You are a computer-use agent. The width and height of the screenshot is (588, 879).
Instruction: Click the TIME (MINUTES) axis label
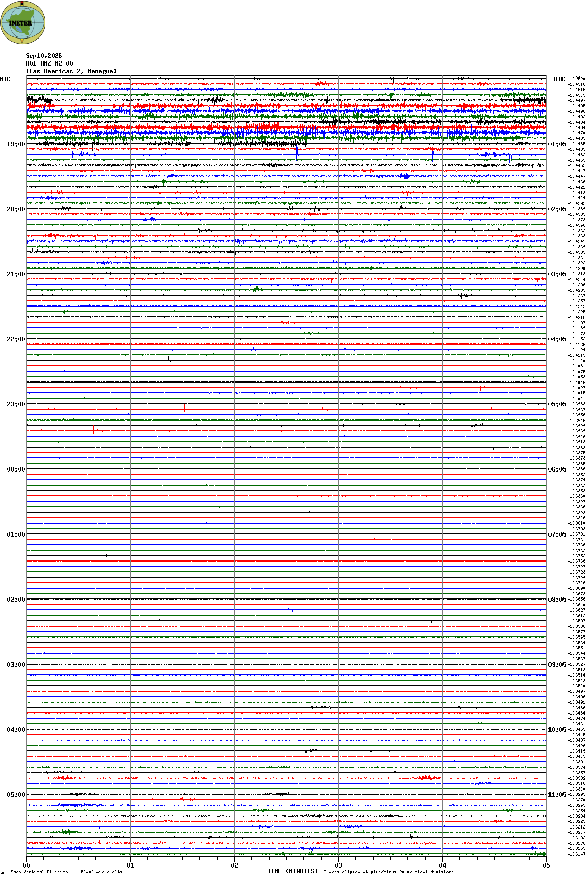(x=292, y=871)
